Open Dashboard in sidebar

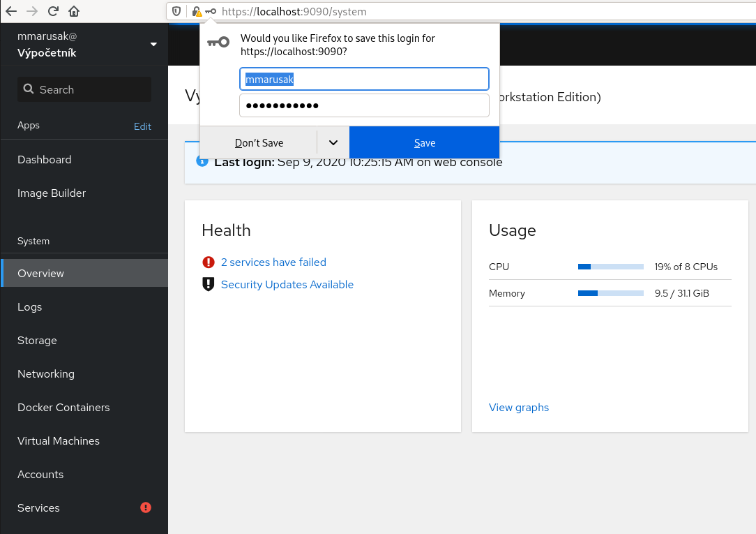pyautogui.click(x=84, y=160)
